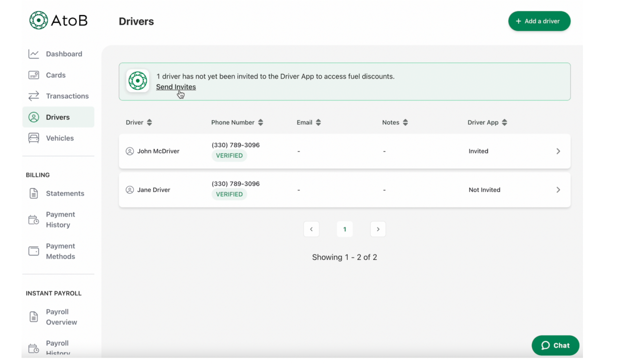Open the Cards section icon
Viewport: 620px width, 364px height.
tap(33, 74)
